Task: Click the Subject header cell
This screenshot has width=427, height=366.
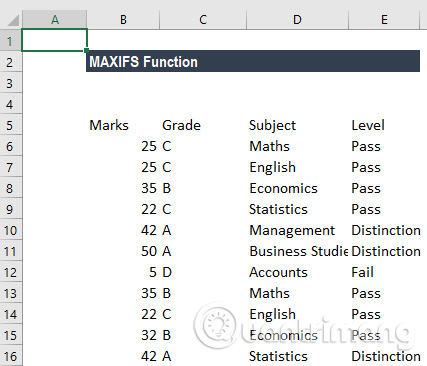Action: pyautogui.click(x=297, y=125)
